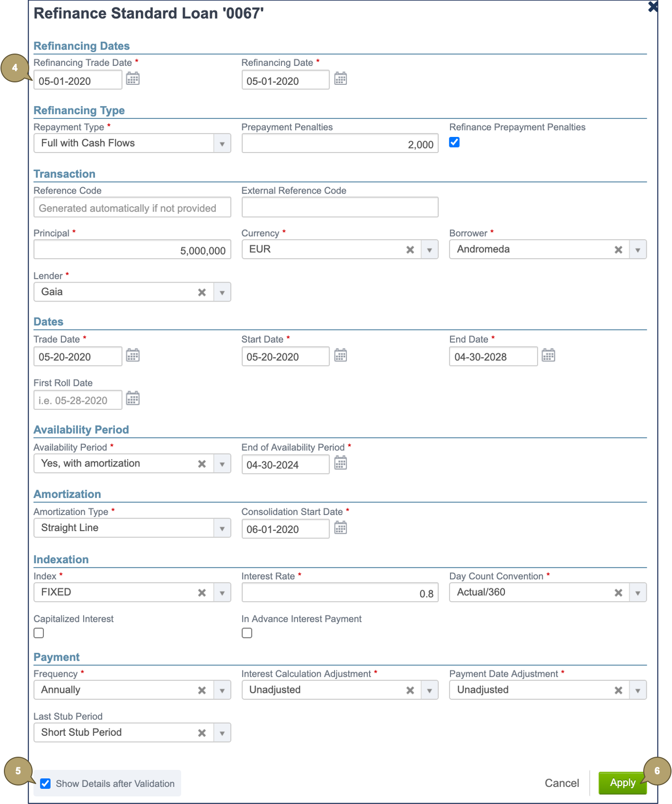Expand the payment Frequency dropdown arrow

coord(222,690)
